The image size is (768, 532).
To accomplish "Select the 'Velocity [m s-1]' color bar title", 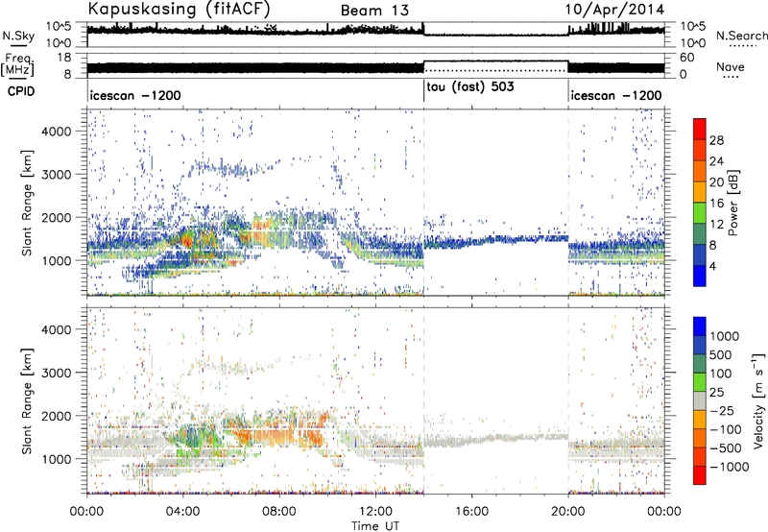I will [x=758, y=400].
